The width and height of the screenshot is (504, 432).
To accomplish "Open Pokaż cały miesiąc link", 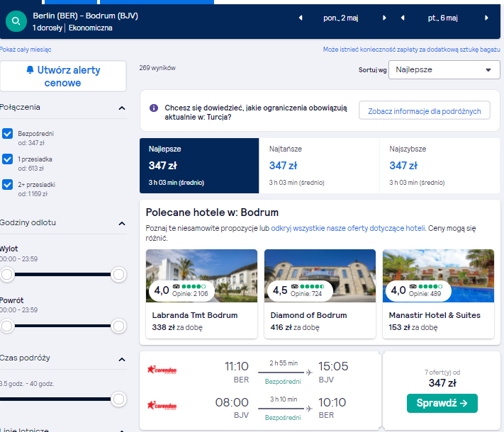I will [26, 50].
